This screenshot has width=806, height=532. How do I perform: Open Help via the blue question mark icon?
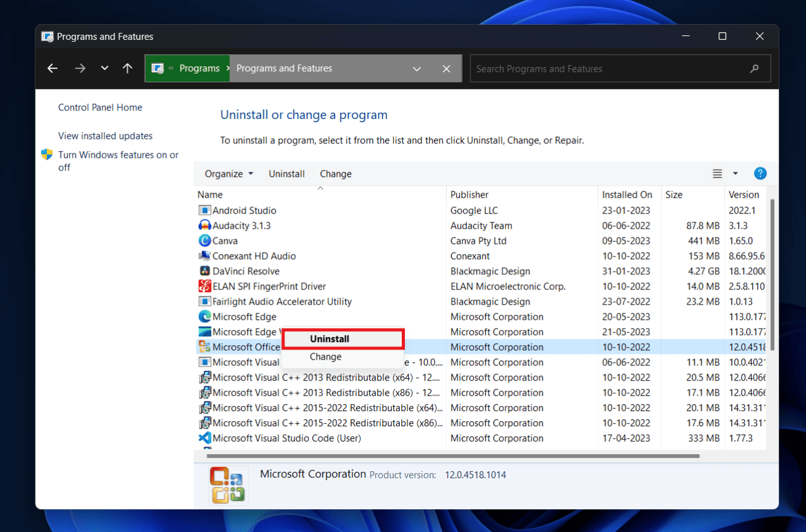tap(760, 173)
